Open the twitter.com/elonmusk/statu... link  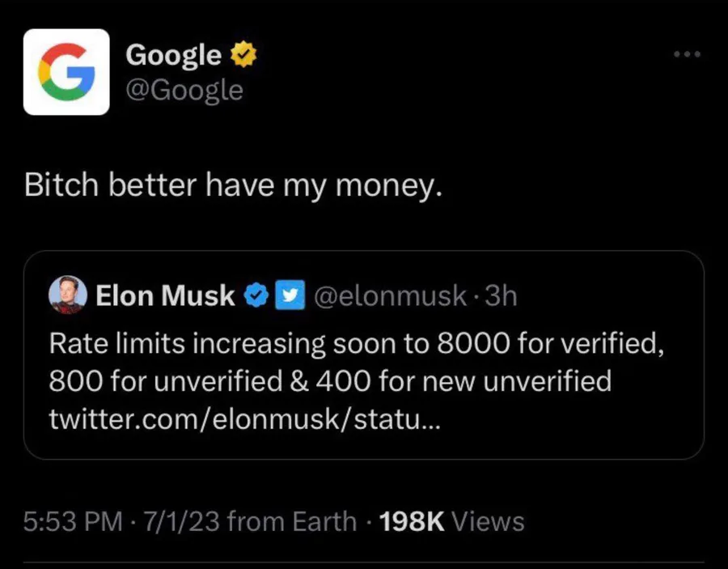pyautogui.click(x=244, y=419)
